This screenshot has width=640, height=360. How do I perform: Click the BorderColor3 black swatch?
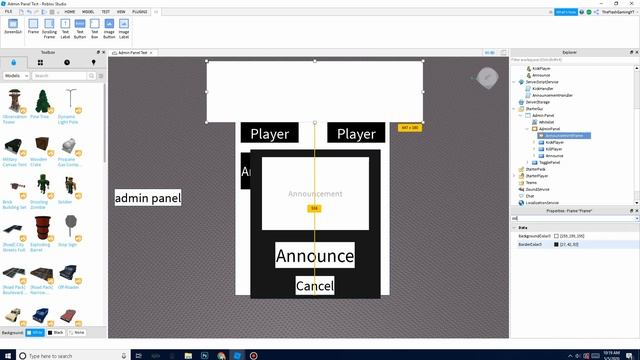(556, 244)
